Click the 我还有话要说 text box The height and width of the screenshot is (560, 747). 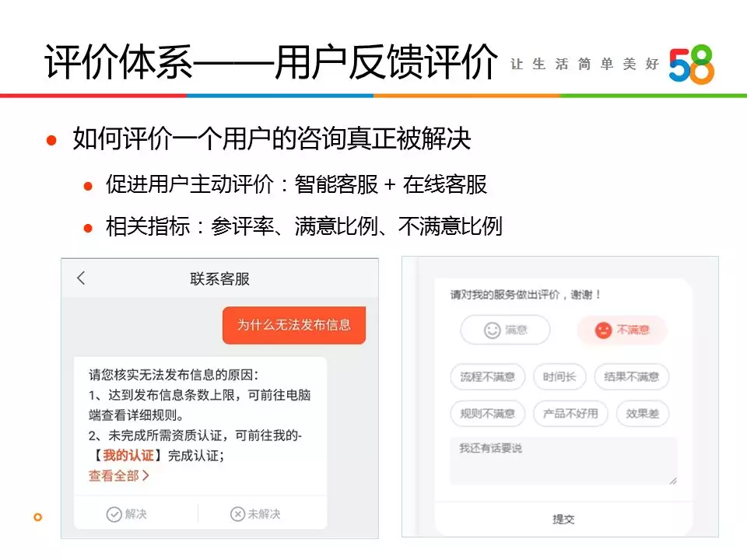pyautogui.click(x=563, y=461)
